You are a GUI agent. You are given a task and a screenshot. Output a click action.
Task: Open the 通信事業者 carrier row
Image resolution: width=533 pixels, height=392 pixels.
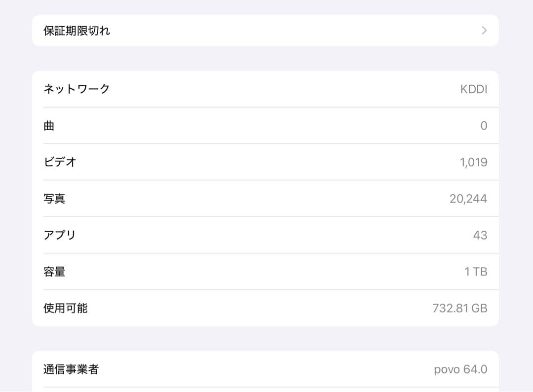tap(266, 369)
